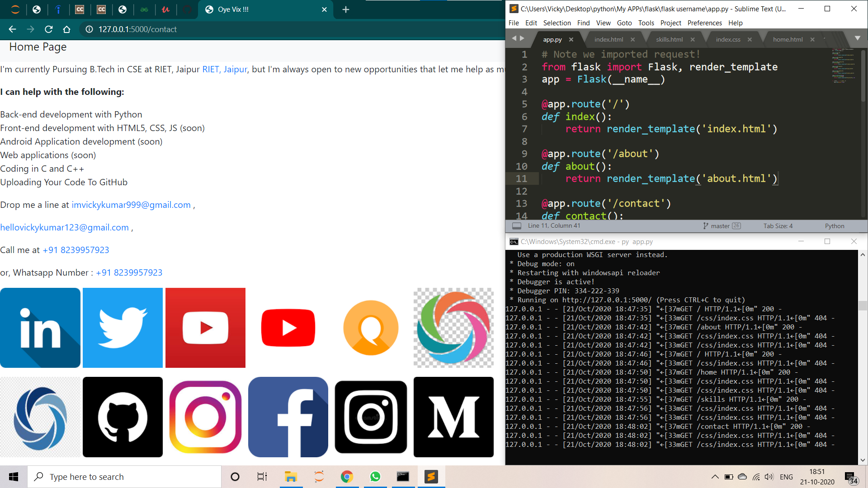Image resolution: width=868 pixels, height=488 pixels.
Task: Open the Twitter bird icon link
Action: [x=123, y=328]
